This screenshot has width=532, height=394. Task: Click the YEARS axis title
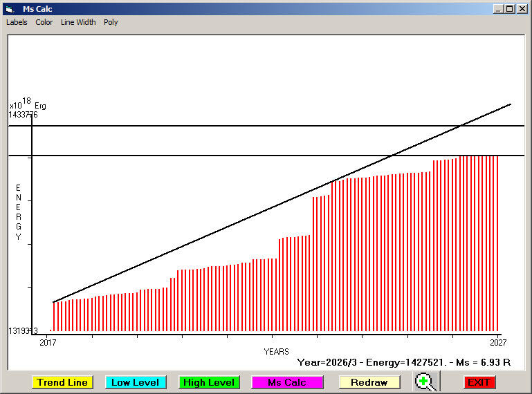(x=276, y=352)
